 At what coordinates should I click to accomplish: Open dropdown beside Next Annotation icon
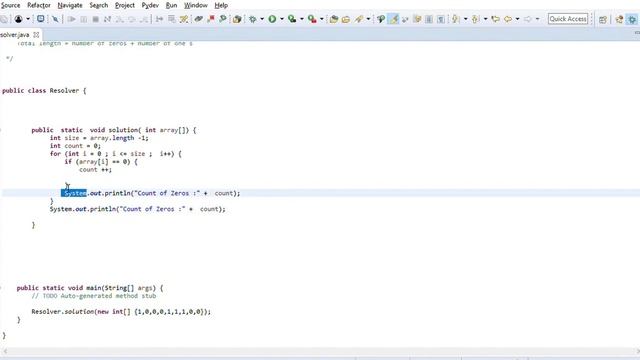[x=465, y=19]
